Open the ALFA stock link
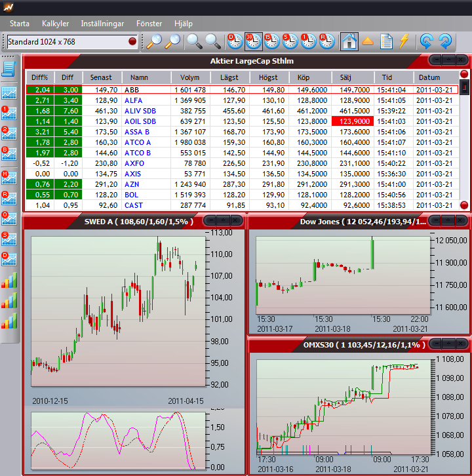The width and height of the screenshot is (472, 476). point(133,100)
